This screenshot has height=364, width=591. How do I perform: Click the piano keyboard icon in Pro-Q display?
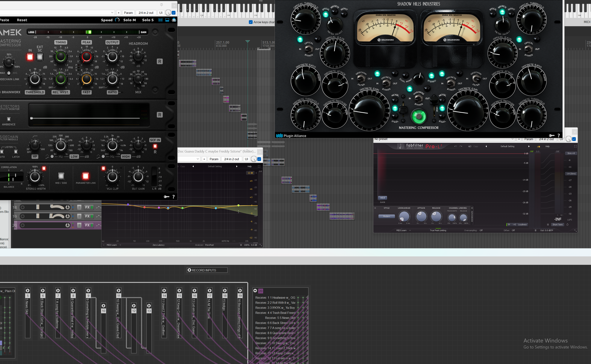point(103,241)
